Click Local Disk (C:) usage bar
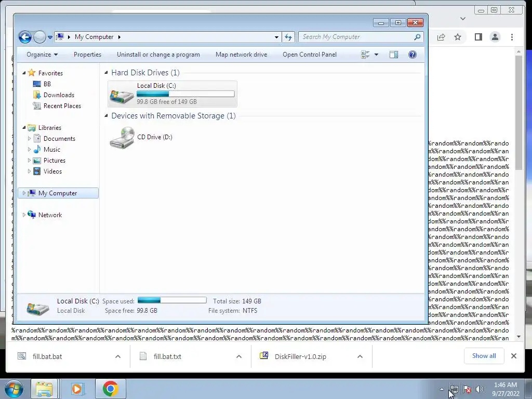 point(185,94)
